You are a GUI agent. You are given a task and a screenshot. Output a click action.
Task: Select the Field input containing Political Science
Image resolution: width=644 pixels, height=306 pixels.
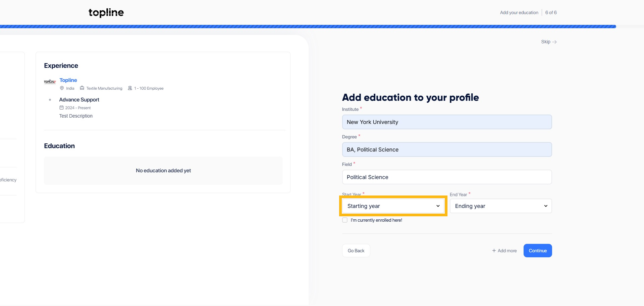[446, 177]
